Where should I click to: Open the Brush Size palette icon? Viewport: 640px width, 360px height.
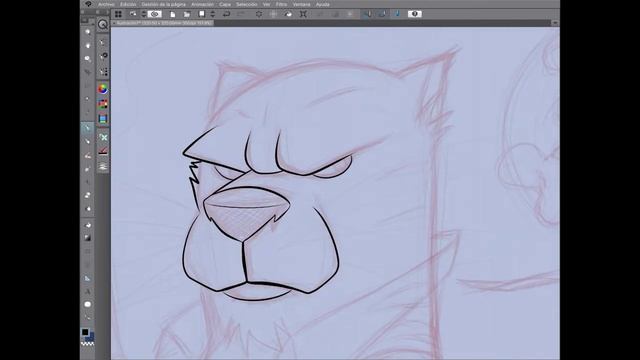103,72
